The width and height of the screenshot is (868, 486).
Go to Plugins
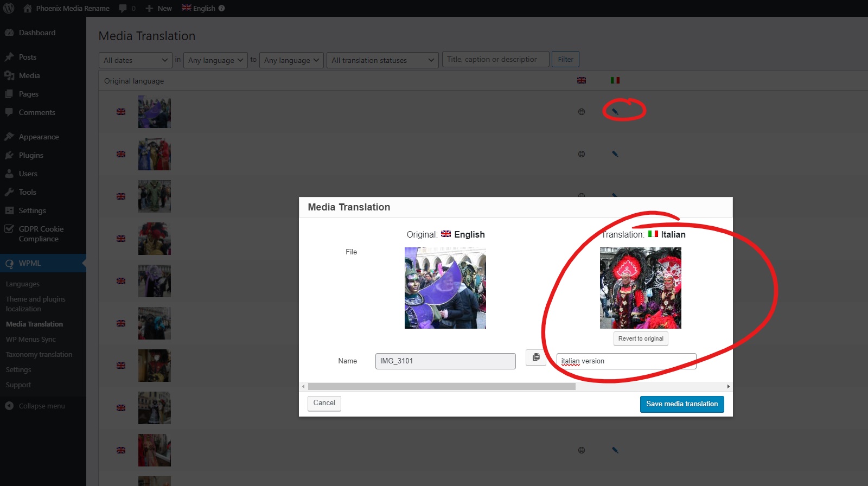pos(31,155)
